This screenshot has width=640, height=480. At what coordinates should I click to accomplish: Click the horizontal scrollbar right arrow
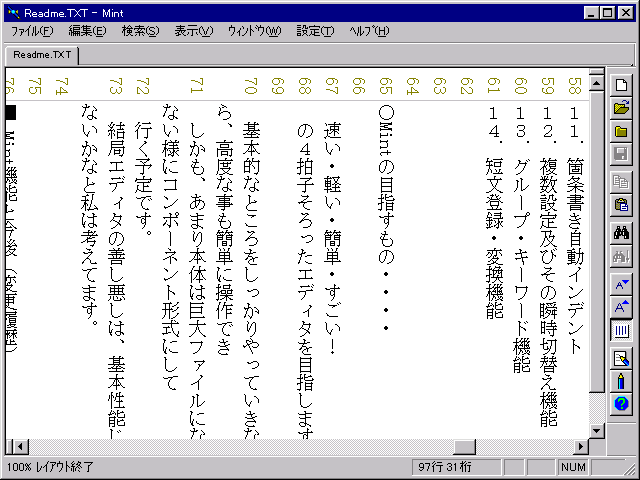pos(580,447)
